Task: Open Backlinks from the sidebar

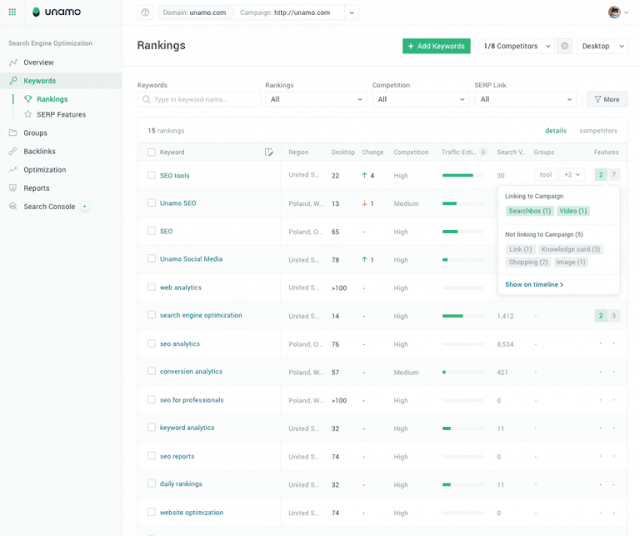Action: tap(40, 151)
